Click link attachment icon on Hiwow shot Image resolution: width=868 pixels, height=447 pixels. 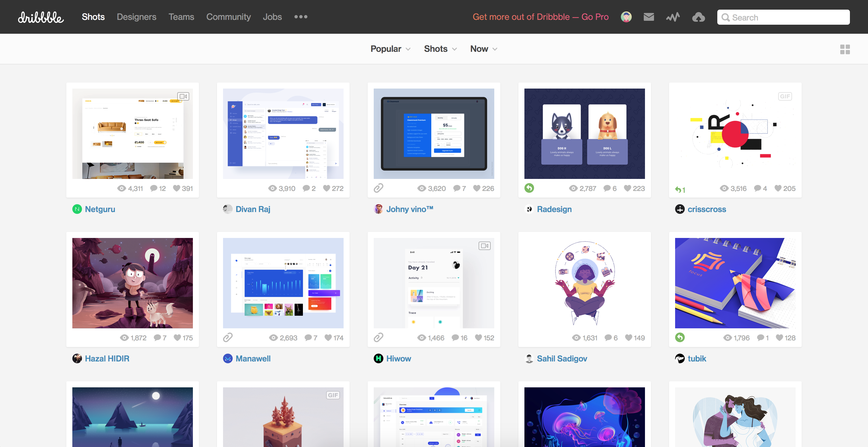click(x=379, y=337)
